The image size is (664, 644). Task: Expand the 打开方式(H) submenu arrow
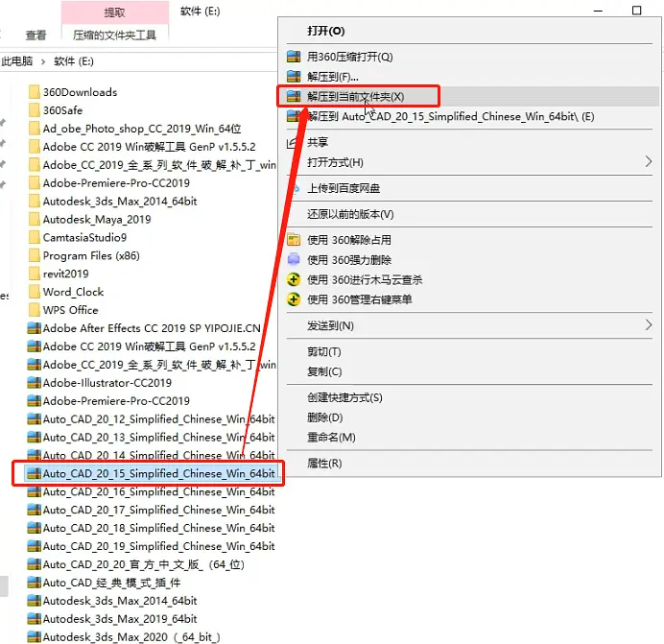pos(648,161)
